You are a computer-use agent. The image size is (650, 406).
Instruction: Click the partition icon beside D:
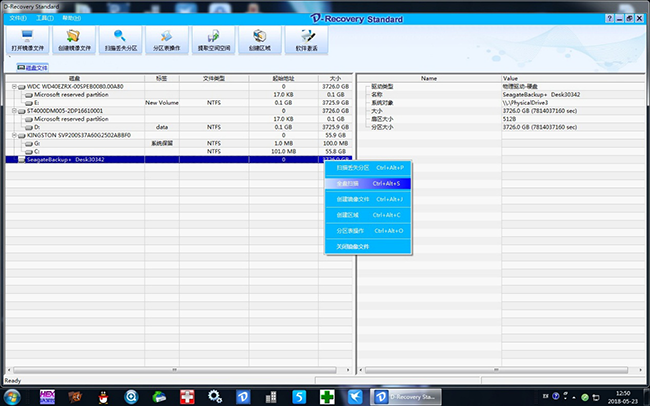(x=29, y=127)
